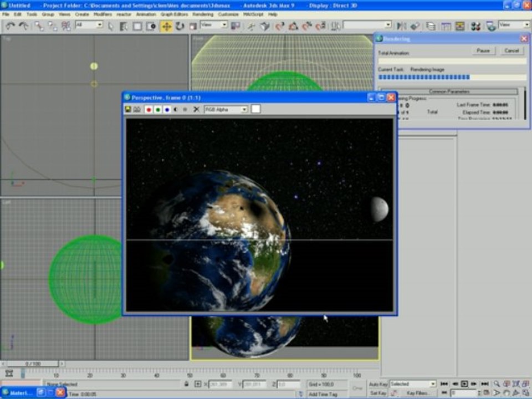The width and height of the screenshot is (532, 399).
Task: Click the Undo arrow icon
Action: pyautogui.click(x=10, y=26)
